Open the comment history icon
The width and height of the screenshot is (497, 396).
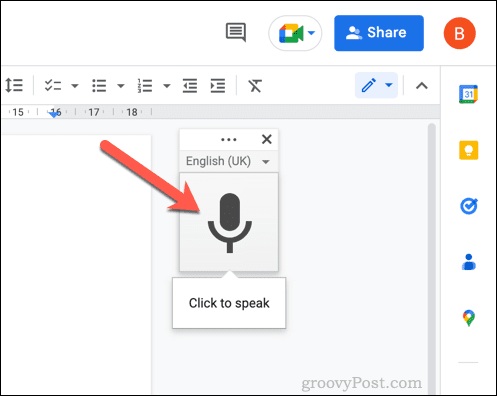coord(236,32)
